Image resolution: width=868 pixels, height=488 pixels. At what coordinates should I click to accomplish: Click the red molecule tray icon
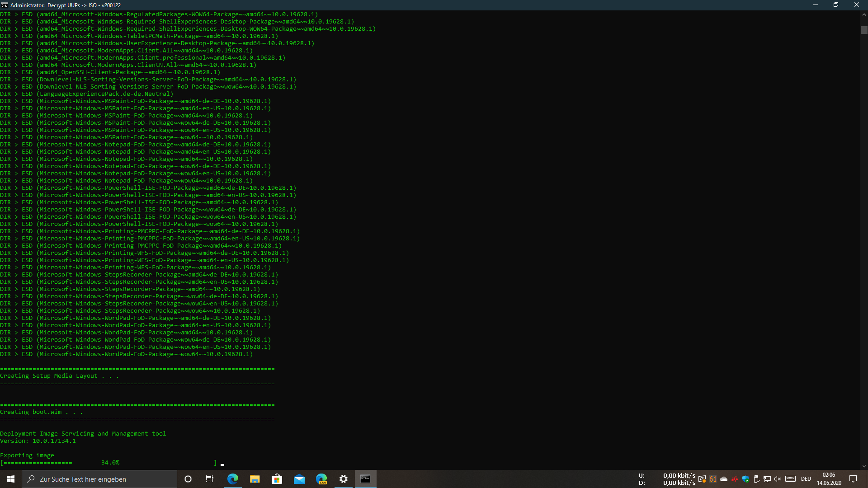735,479
